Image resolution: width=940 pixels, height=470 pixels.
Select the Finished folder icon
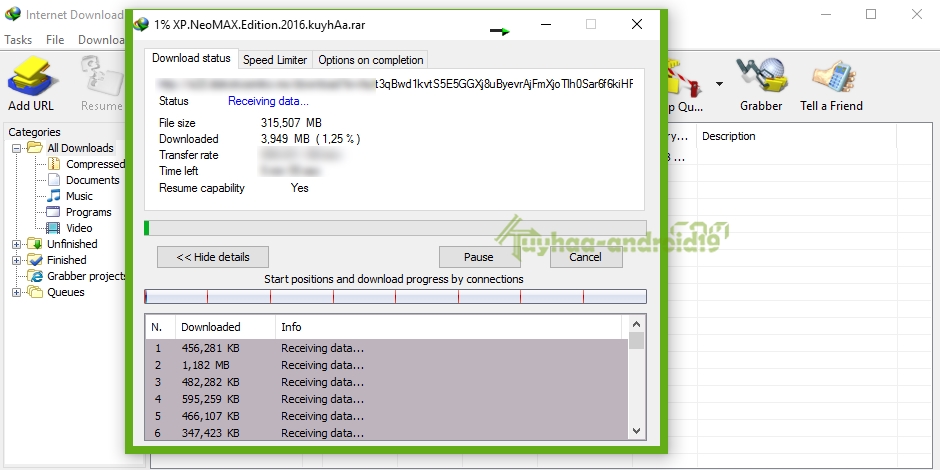pyautogui.click(x=35, y=260)
